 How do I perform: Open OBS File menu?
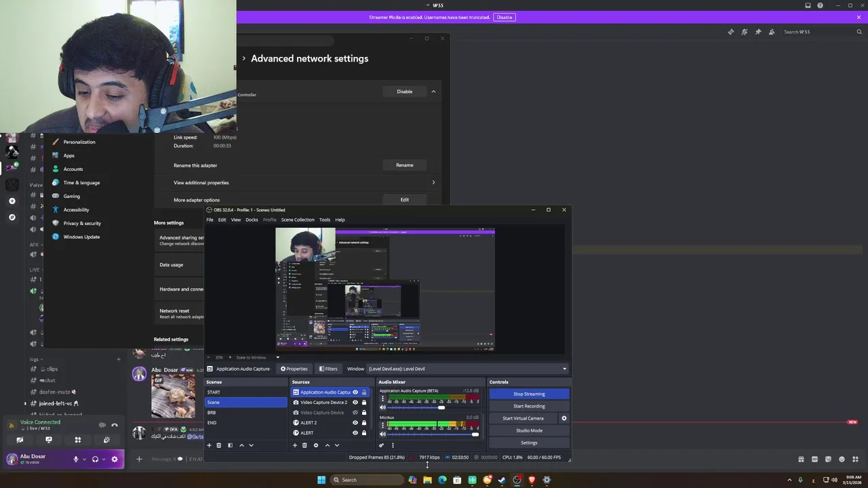point(210,220)
